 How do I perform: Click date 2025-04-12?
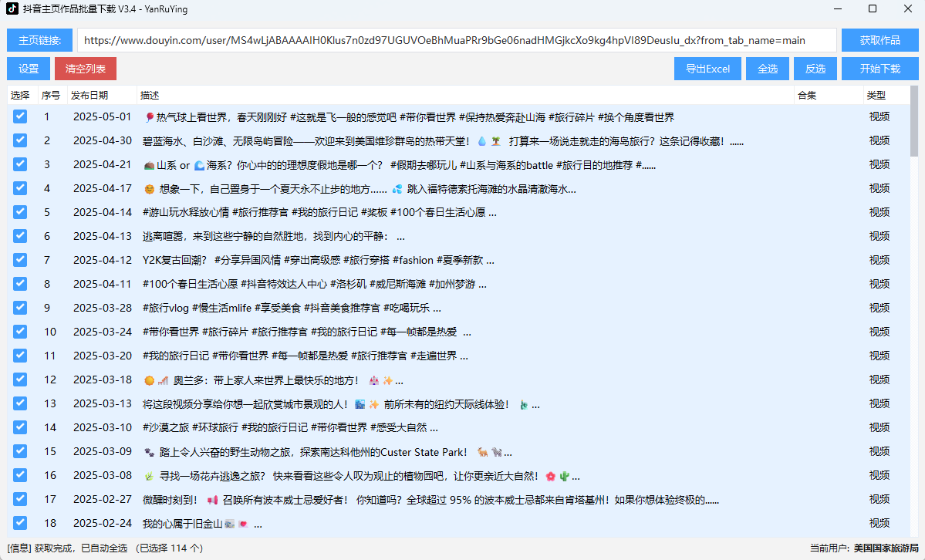pyautogui.click(x=102, y=260)
